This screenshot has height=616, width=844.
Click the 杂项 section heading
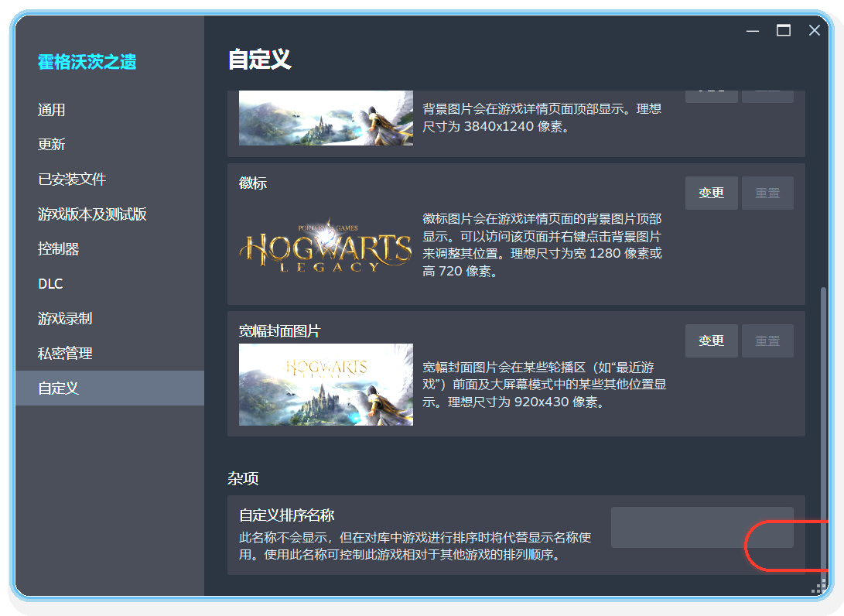(243, 478)
